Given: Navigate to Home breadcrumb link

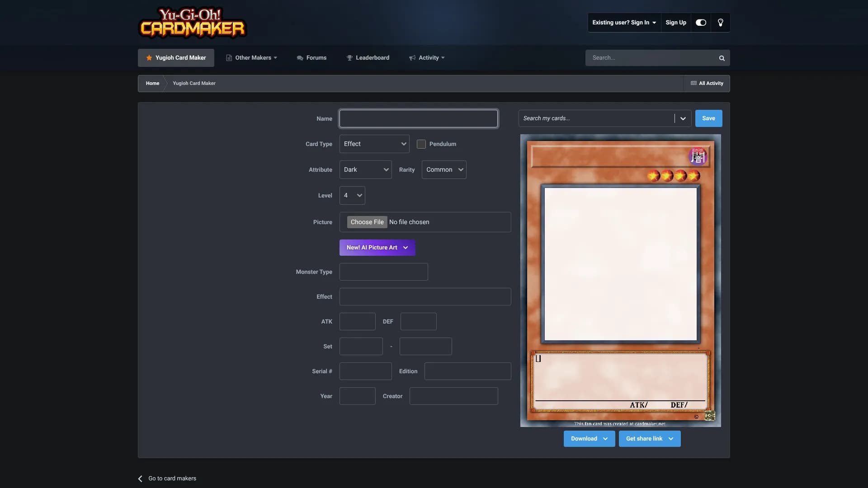Looking at the screenshot, I should coord(152,83).
